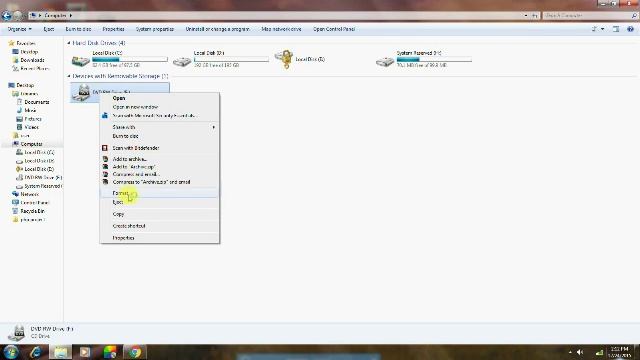Collapse the Hard Disk Drives group
This screenshot has height=360, width=640.
[69, 43]
